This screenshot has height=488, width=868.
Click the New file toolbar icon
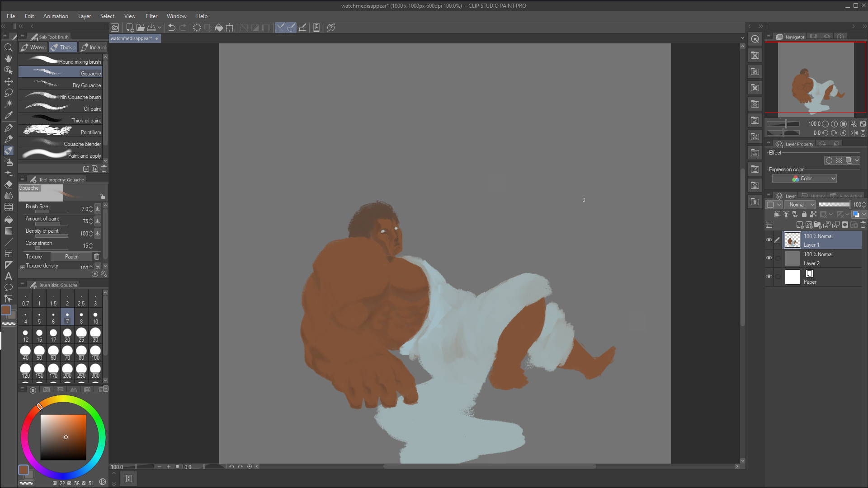130,28
